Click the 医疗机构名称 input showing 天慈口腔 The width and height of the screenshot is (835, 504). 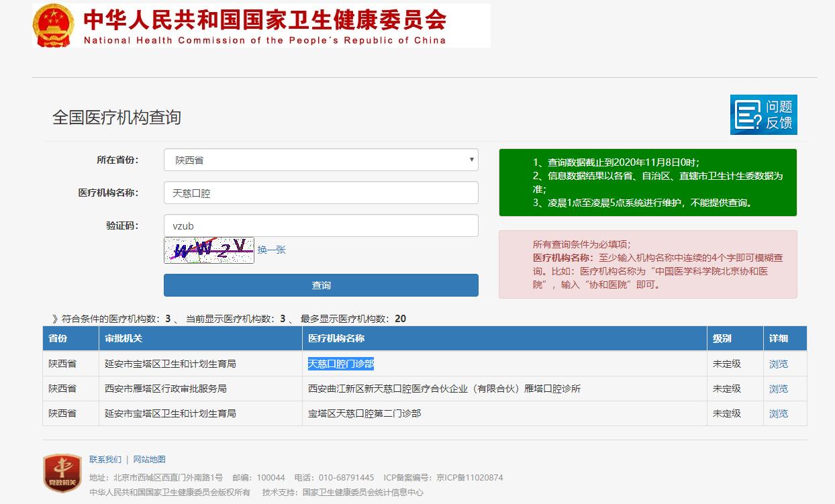coord(321,193)
